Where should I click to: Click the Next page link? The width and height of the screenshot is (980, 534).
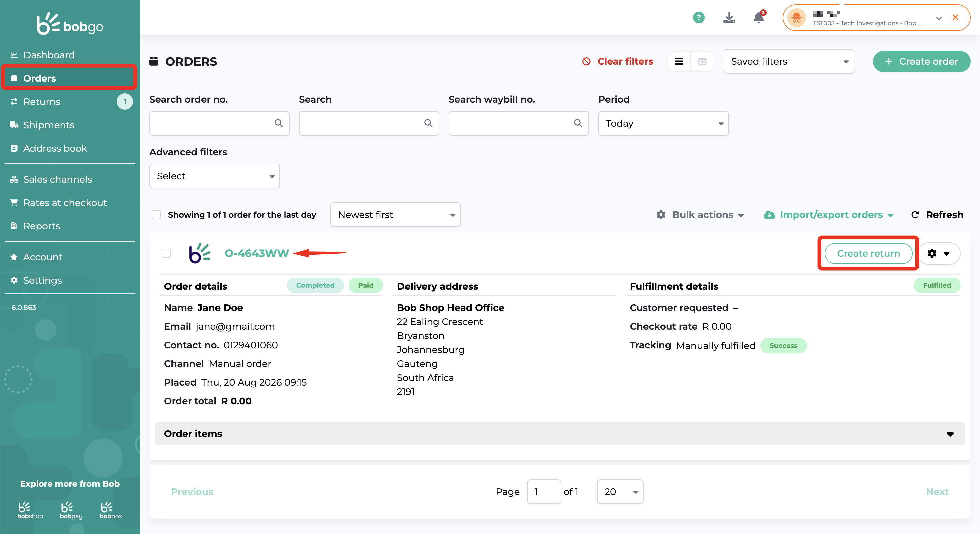point(937,492)
